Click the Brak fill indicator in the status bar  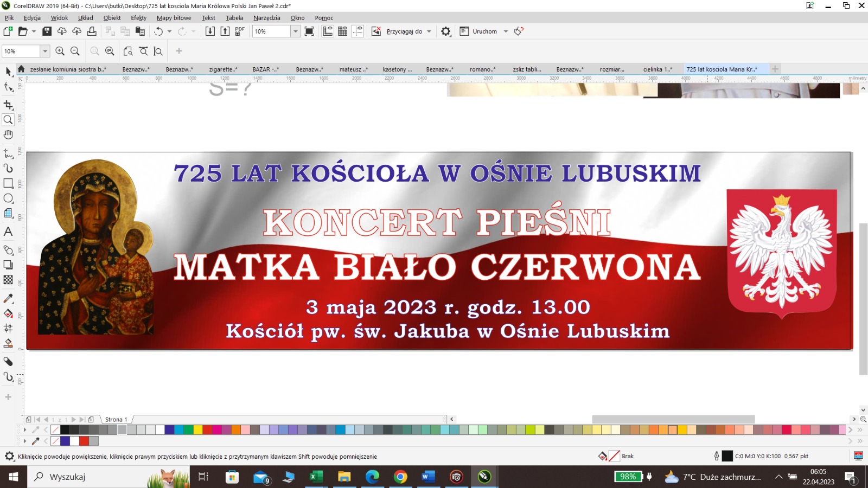616,456
